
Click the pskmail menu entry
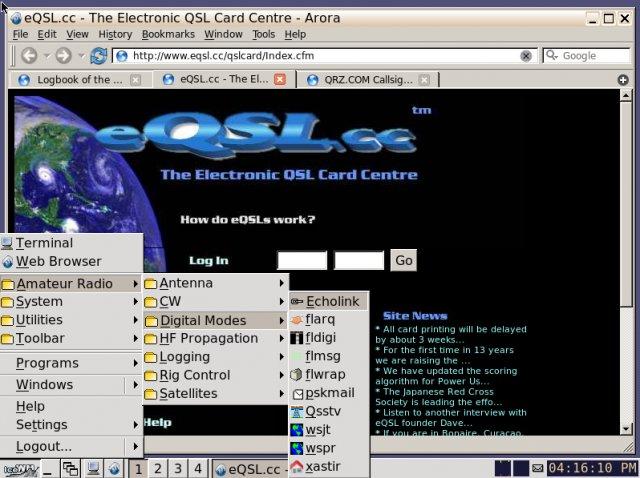329,393
